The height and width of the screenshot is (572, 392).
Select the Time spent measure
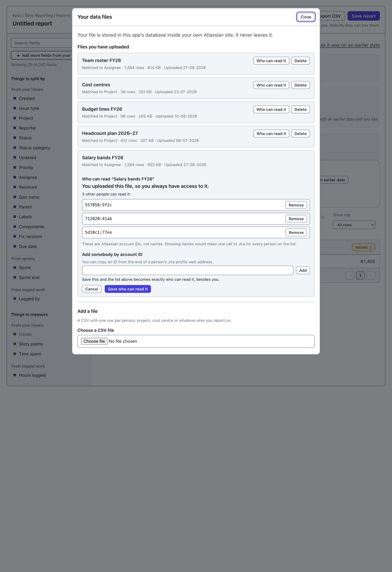point(30,354)
